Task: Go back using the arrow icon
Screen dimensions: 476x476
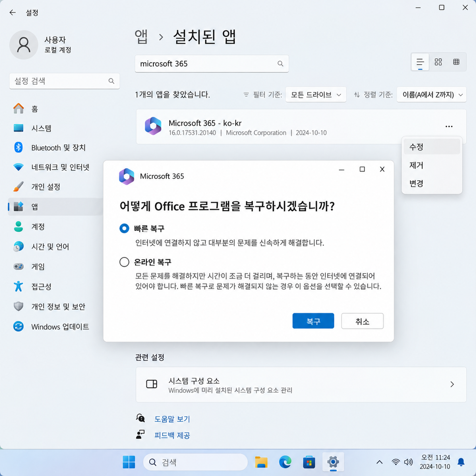Action: click(x=13, y=13)
